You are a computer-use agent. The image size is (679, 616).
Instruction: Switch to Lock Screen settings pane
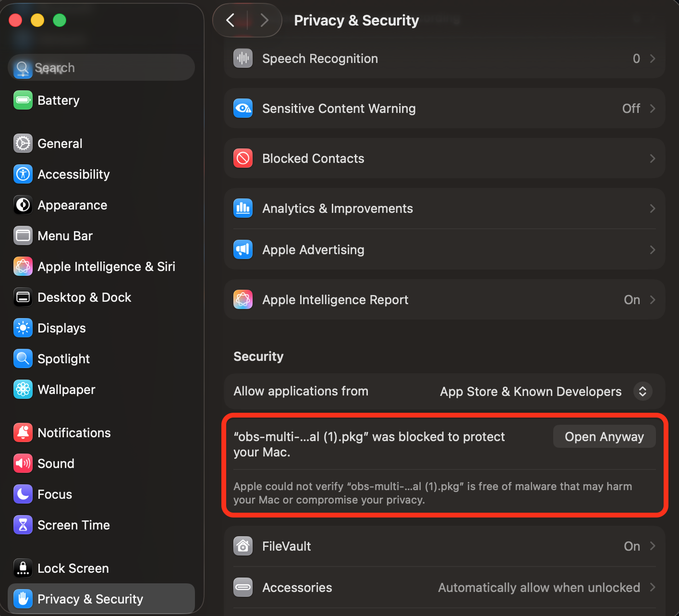tap(73, 568)
